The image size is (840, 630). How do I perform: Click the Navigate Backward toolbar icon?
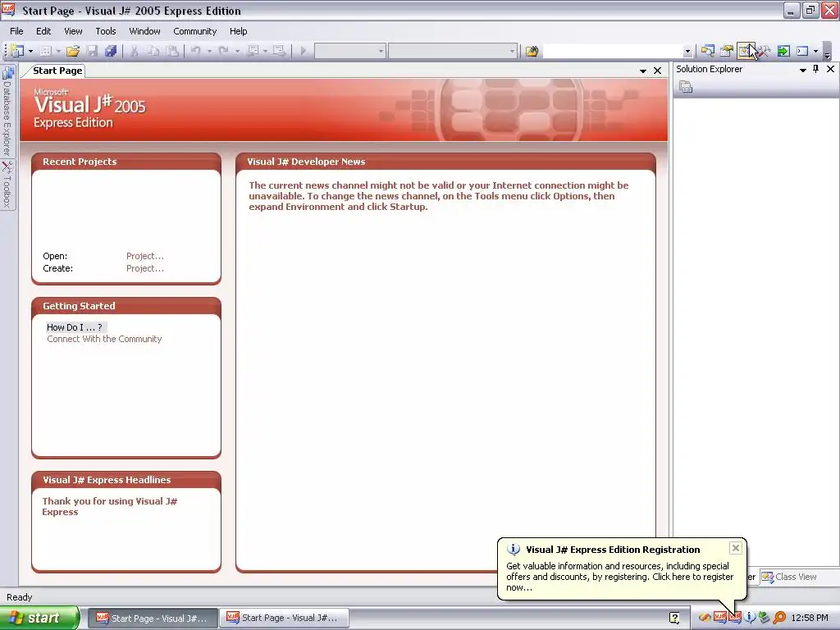coord(253,51)
